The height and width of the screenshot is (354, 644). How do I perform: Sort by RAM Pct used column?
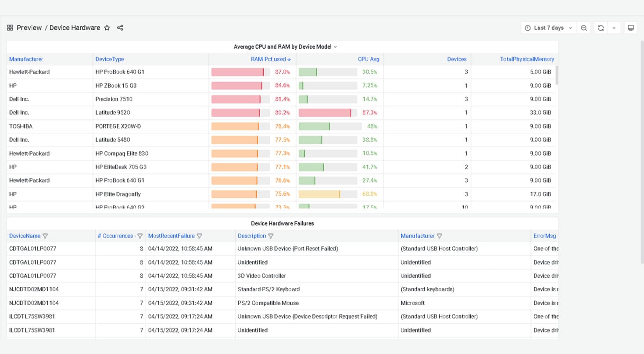(x=270, y=59)
